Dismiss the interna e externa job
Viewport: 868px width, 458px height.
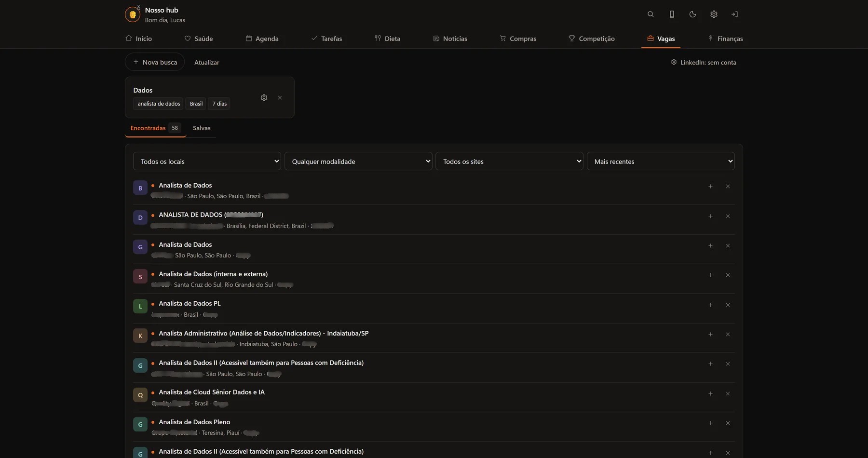coord(728,275)
